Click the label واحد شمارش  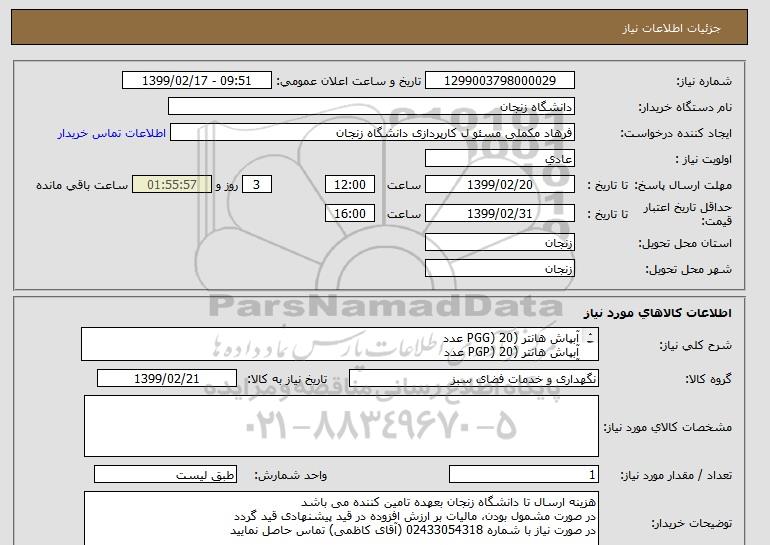coord(291,475)
